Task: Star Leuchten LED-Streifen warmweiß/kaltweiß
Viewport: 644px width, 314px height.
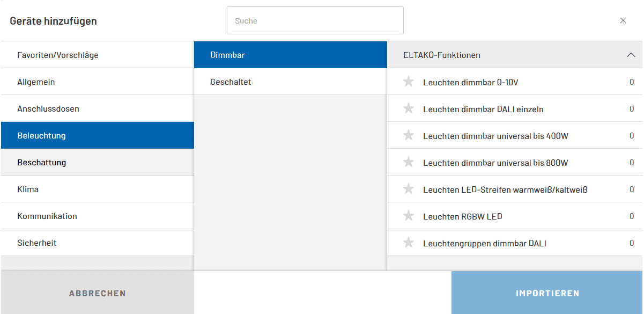Action: tap(409, 189)
